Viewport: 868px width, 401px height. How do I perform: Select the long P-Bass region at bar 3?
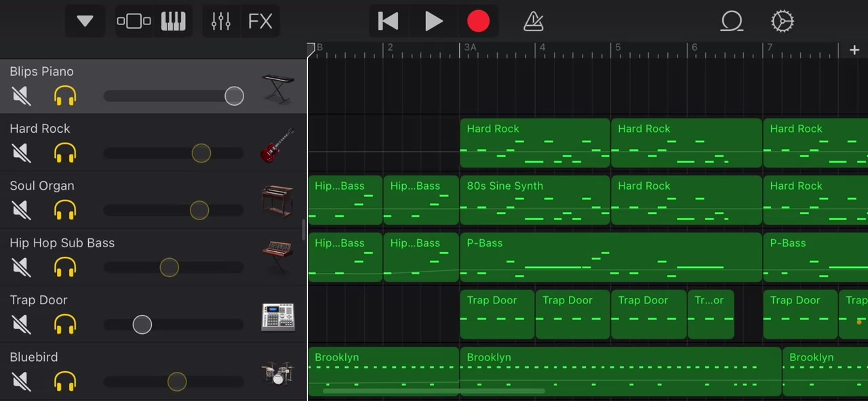point(611,257)
